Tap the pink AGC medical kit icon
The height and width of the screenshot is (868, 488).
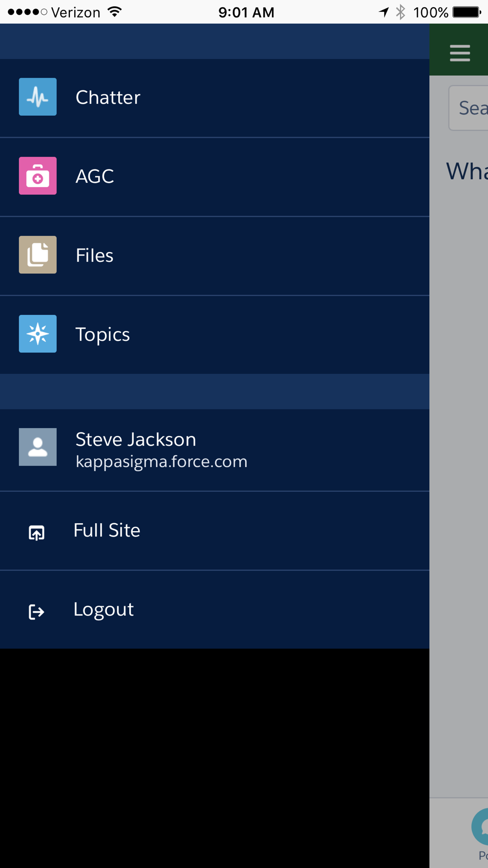[38, 176]
